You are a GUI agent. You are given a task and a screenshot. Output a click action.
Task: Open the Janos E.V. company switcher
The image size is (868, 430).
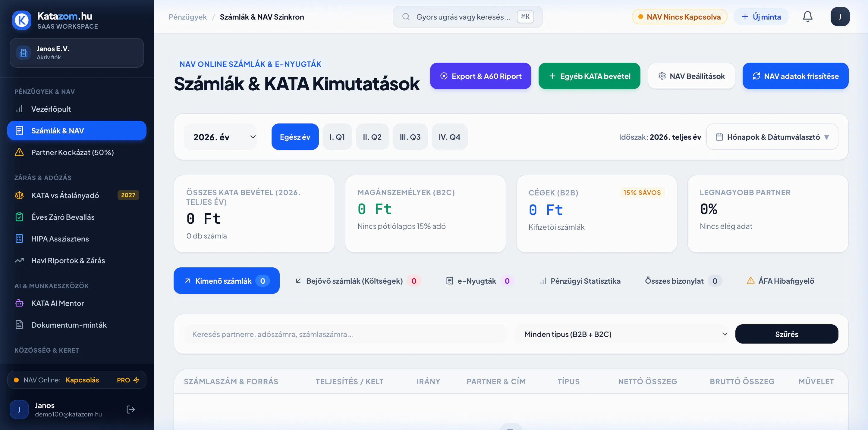[x=77, y=53]
